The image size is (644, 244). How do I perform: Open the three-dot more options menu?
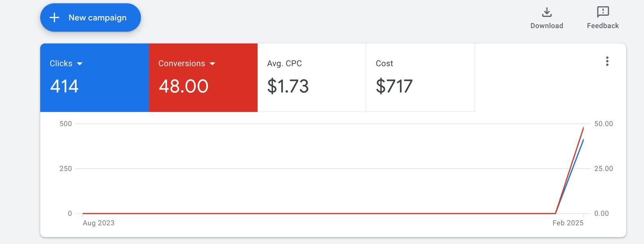click(607, 61)
